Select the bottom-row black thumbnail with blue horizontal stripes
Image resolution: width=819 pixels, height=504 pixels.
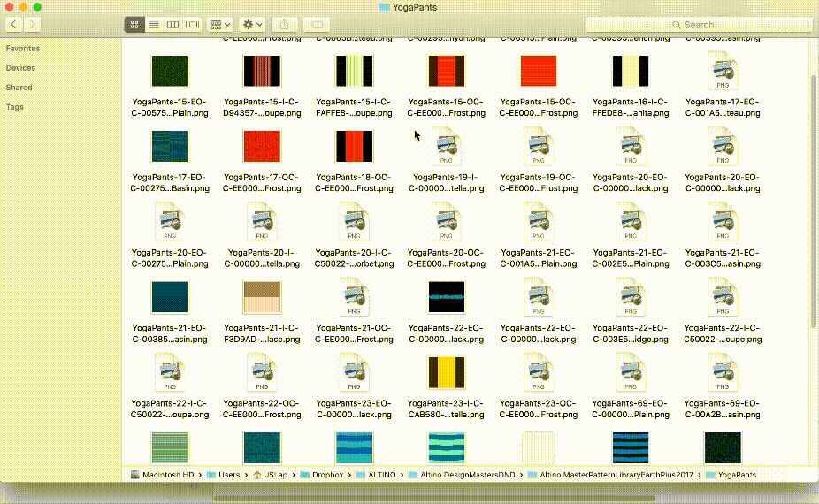631,447
